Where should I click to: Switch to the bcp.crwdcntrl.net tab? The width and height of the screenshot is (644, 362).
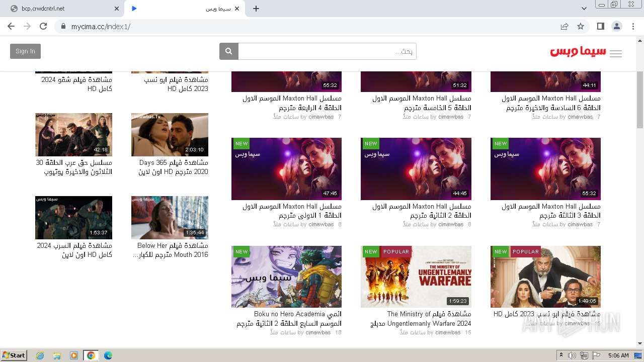tap(62, 9)
